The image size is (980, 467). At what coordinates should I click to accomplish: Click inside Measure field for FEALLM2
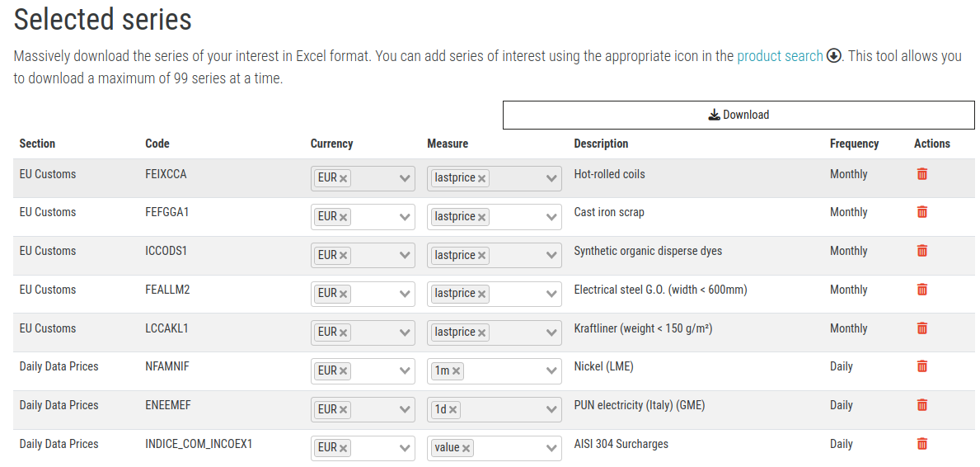(516, 294)
